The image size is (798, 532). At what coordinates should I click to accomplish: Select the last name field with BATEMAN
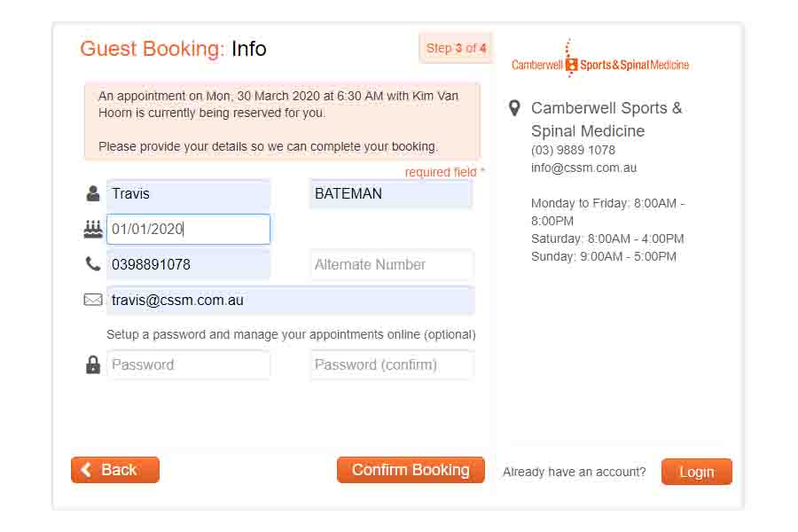tap(391, 193)
